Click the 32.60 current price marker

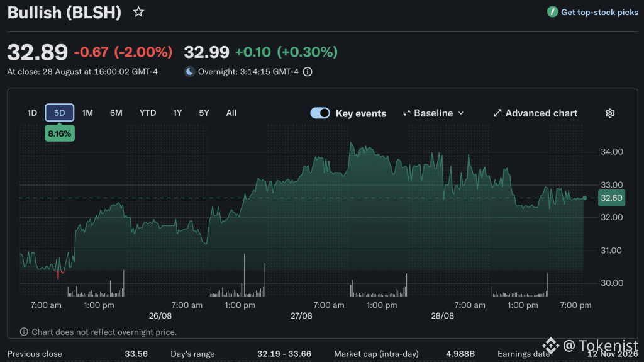point(611,198)
